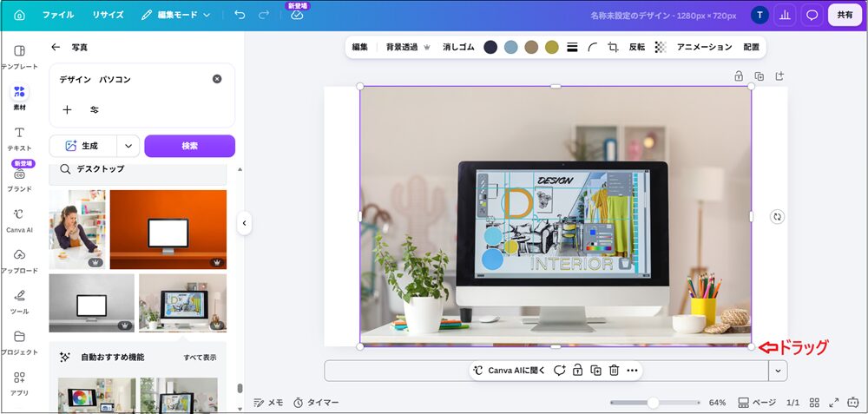Screen dimensions: 868x414
Task: Open the テンプレート sidebar tab
Action: pyautogui.click(x=19, y=57)
